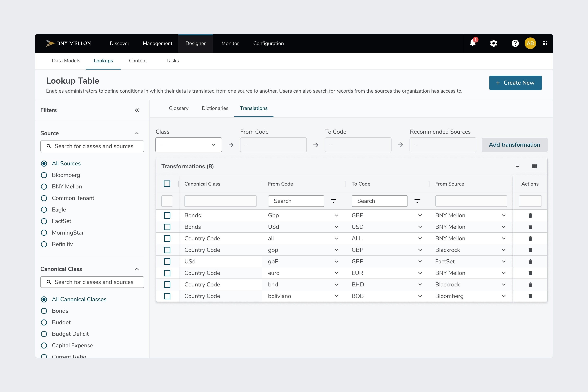
Task: Click the Source search for classes field
Action: [92, 146]
